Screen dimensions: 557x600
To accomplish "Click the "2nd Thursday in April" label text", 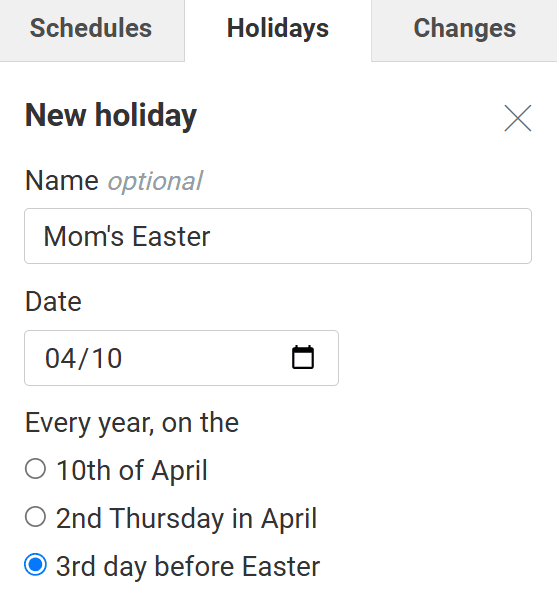I will click(x=187, y=518).
